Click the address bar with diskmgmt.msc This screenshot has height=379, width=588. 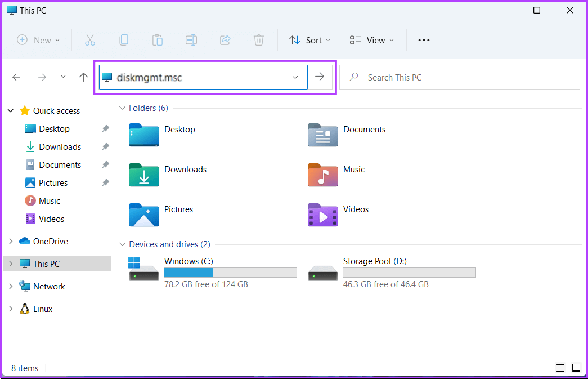203,77
